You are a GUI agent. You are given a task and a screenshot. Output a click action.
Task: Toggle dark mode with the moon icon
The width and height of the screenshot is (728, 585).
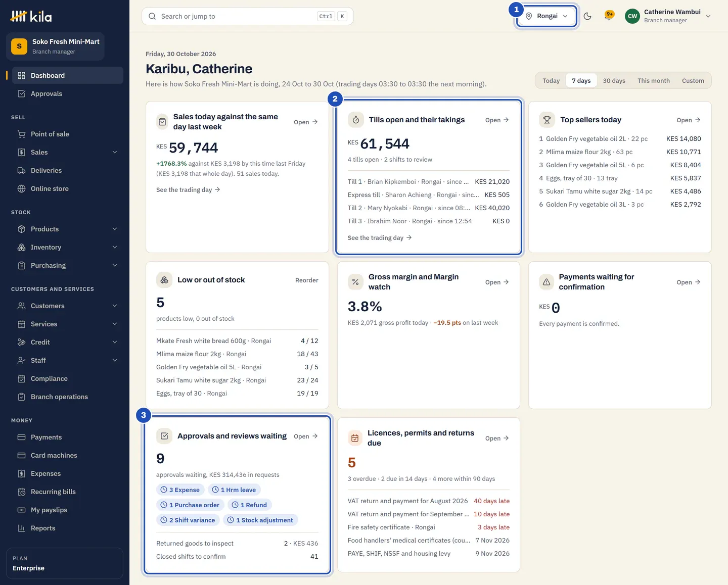(587, 16)
